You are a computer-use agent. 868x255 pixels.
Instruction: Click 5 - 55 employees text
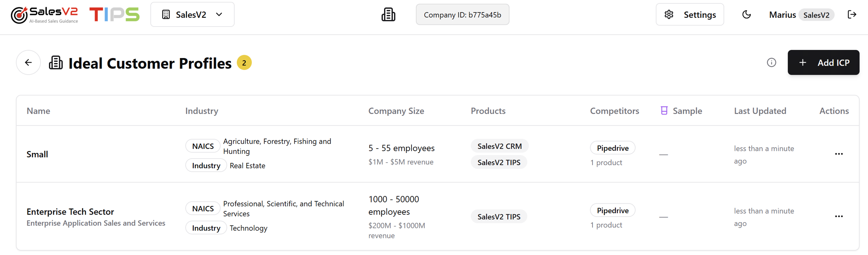(401, 148)
